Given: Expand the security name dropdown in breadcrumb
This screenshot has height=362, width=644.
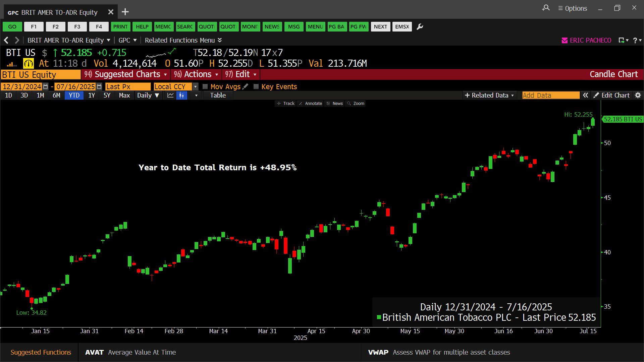Looking at the screenshot, I should (108, 40).
